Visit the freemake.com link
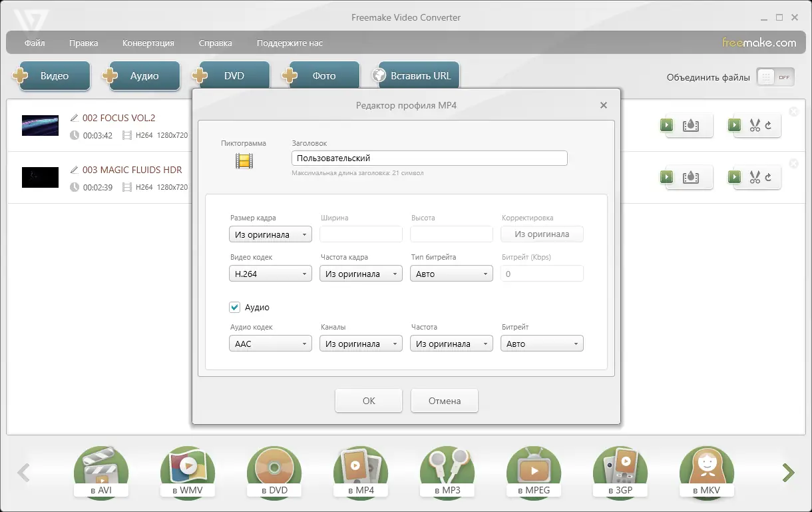 (x=759, y=43)
